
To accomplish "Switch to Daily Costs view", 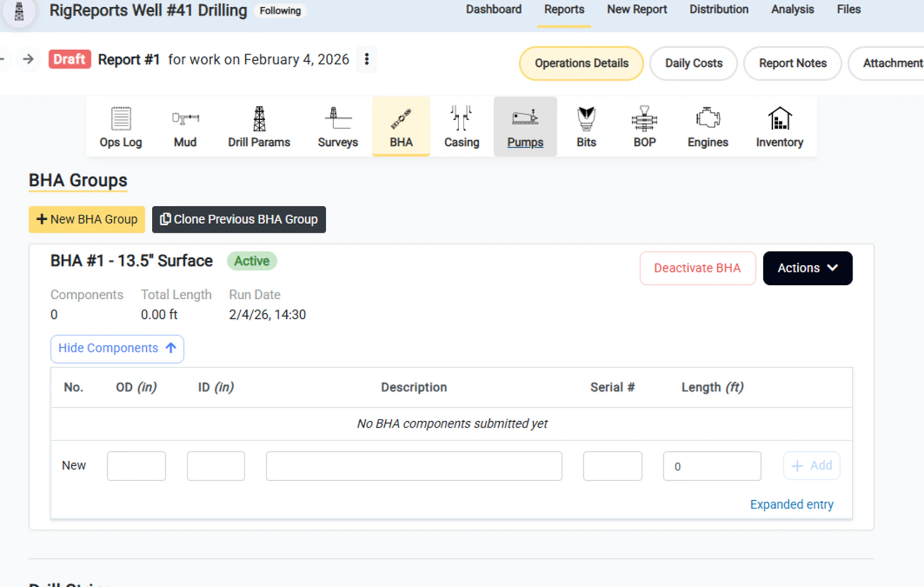I will 693,63.
